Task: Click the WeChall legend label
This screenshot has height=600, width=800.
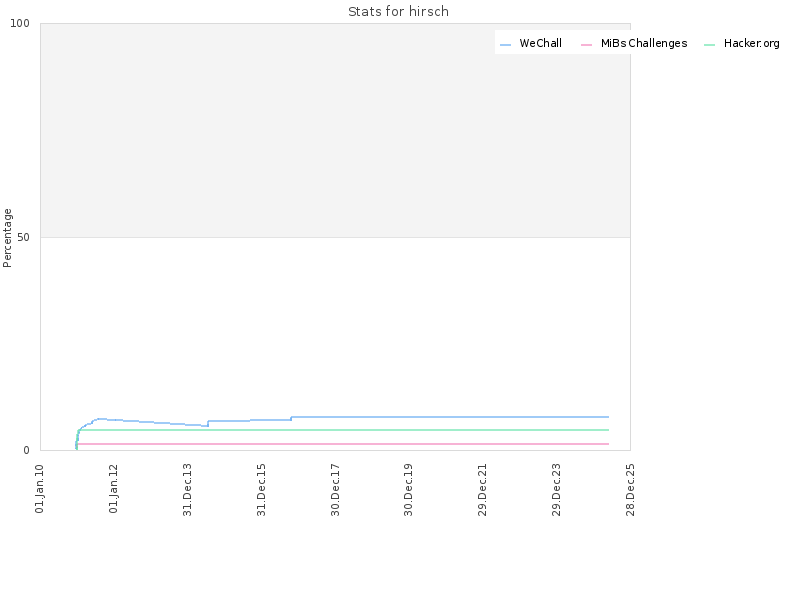Action: coord(540,43)
